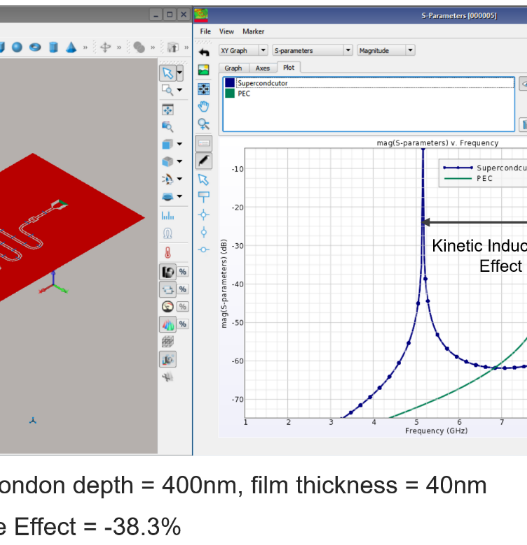Screen dimensions: 527x545
Task: Toggle the black-and-white sphere shading icon
Action: pyautogui.click(x=168, y=272)
